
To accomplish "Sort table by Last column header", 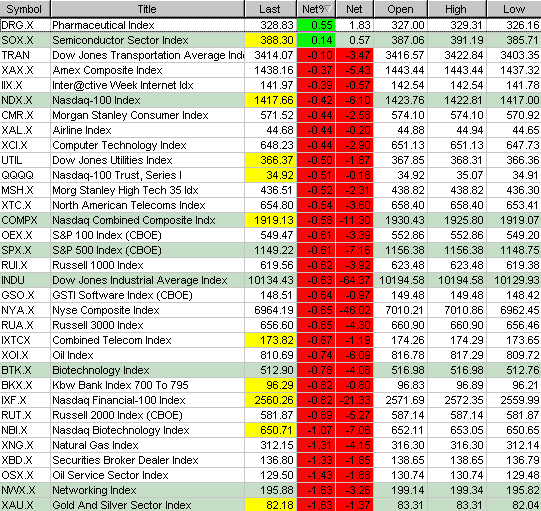I will pos(270,9).
